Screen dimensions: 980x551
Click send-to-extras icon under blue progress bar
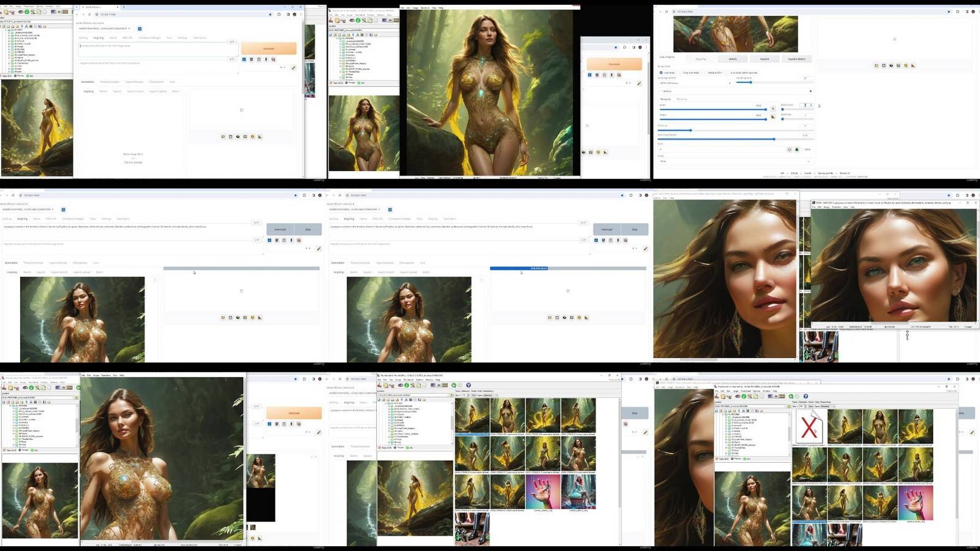pos(586,317)
